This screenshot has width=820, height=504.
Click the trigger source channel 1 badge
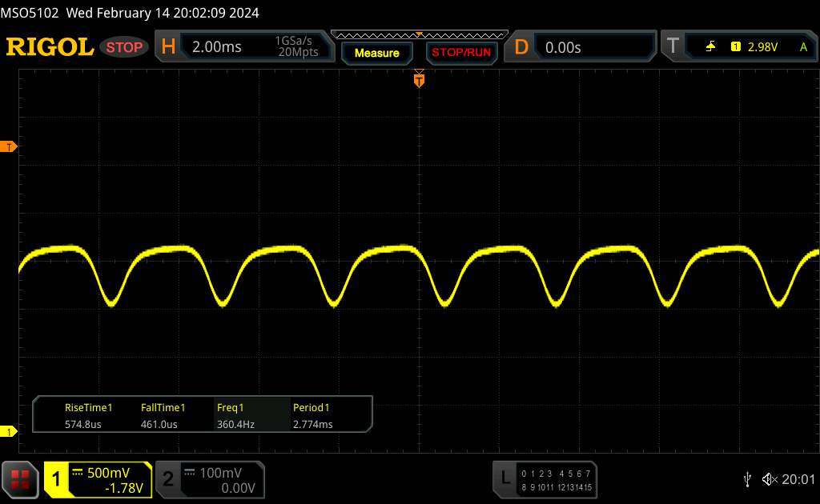(735, 47)
